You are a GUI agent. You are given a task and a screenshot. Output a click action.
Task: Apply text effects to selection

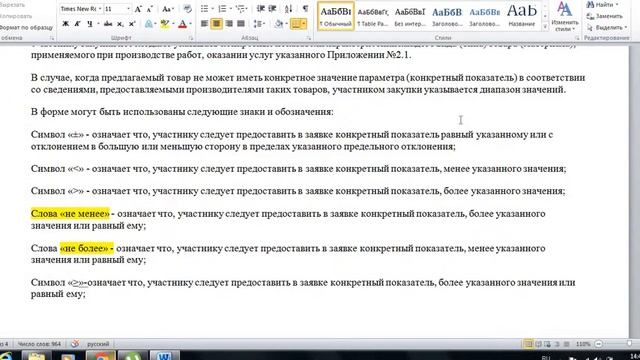pyautogui.click(x=149, y=24)
